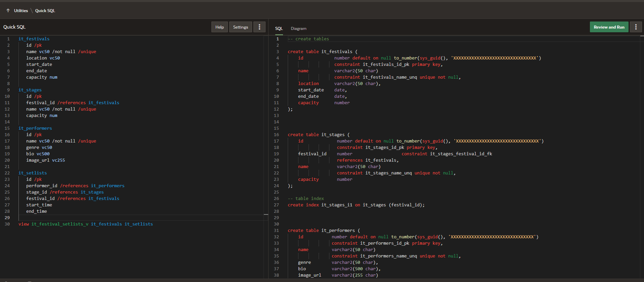
Task: Switch to the Diagram tab
Action: tap(298, 29)
